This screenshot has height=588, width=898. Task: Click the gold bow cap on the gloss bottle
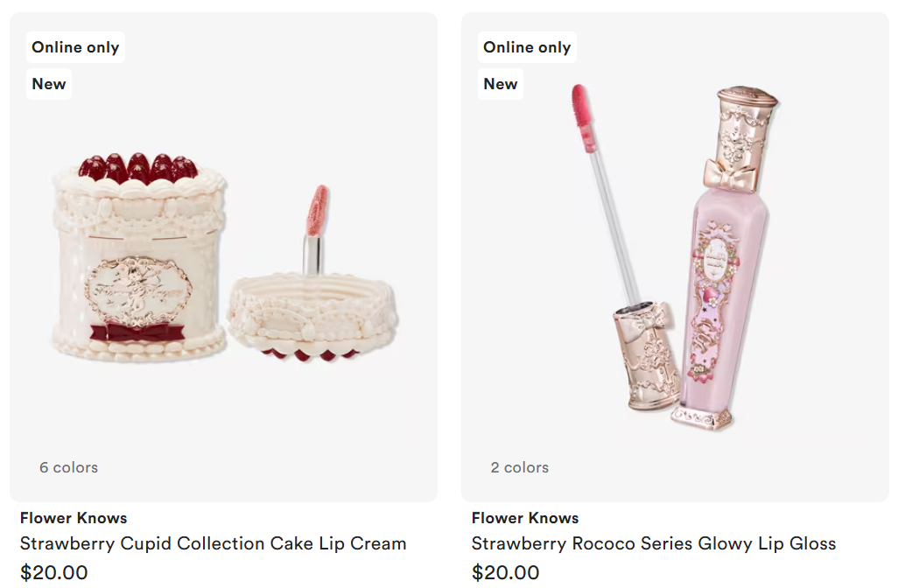coord(729,177)
